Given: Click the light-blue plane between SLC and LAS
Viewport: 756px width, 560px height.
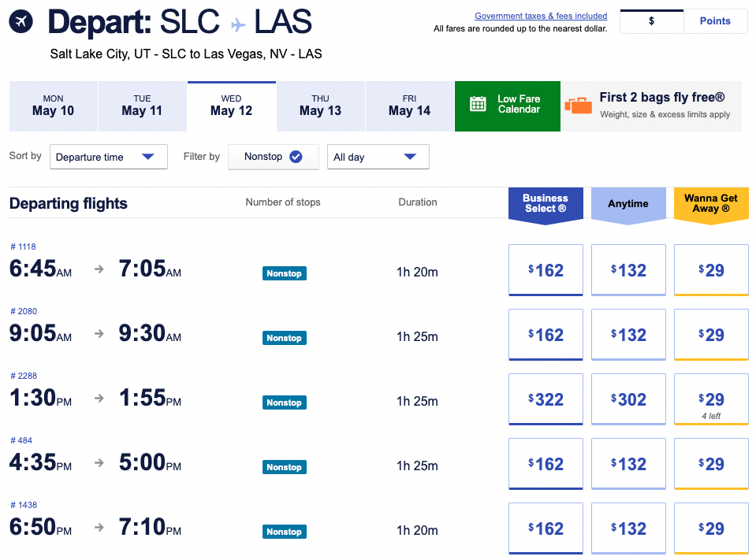Looking at the screenshot, I should coord(237,24).
